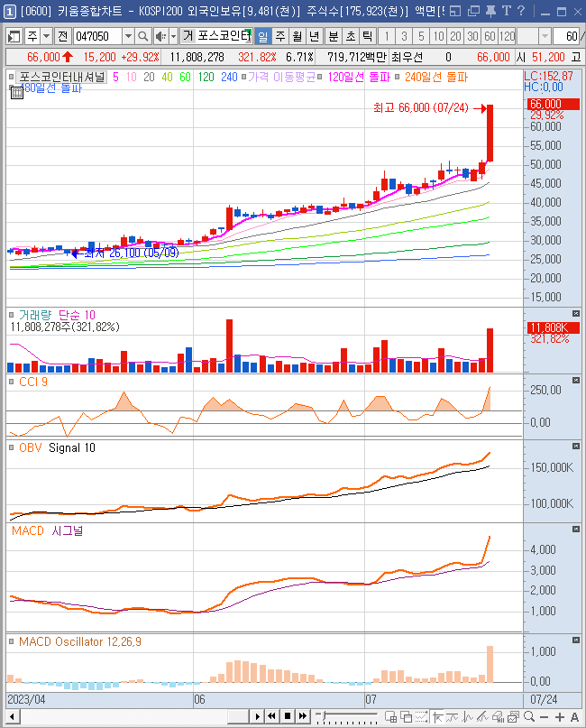Click the dotted range chart icon
Viewport: 586px width, 728px height.
tap(421, 717)
